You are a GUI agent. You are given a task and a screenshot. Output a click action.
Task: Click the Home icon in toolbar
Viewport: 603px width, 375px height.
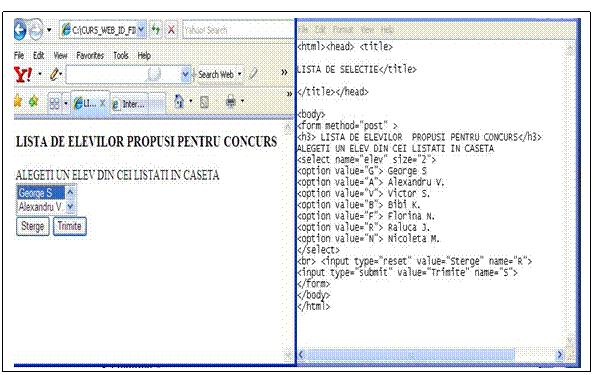point(179,102)
